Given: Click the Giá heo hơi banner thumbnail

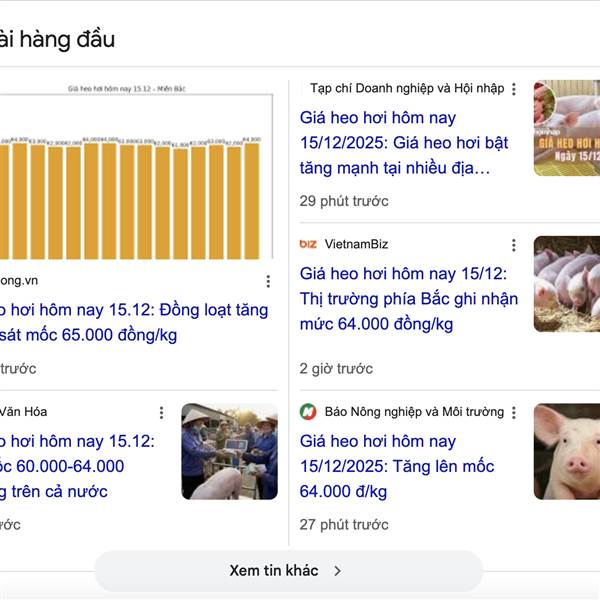Looking at the screenshot, I should tap(567, 128).
